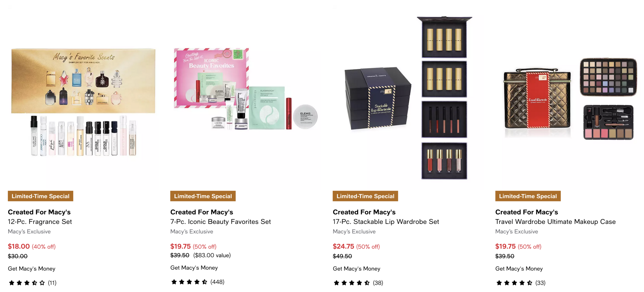Click Get Macy's Money under Beauty Favorites Set
The height and width of the screenshot is (292, 644).
pyautogui.click(x=194, y=267)
